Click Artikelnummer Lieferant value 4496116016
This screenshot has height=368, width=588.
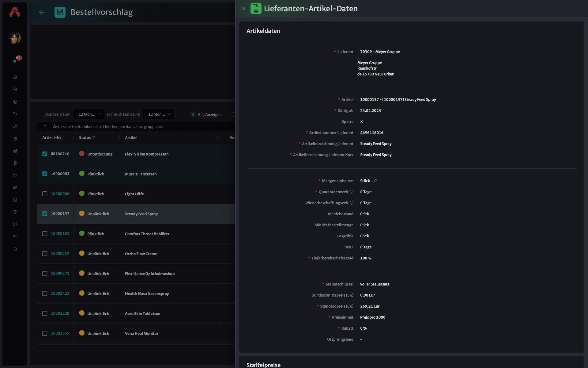pos(372,133)
